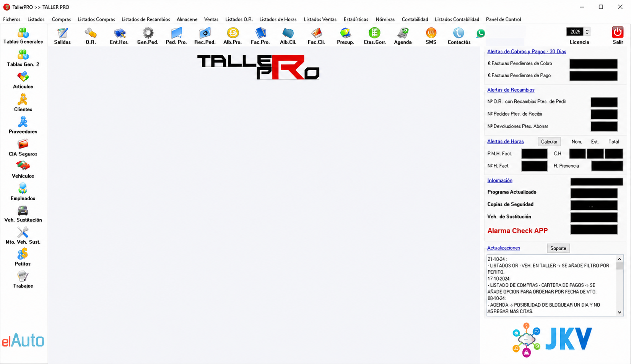631x364 pixels.
Task: Open Fac.Cli. toolbar icon
Action: pyautogui.click(x=316, y=36)
